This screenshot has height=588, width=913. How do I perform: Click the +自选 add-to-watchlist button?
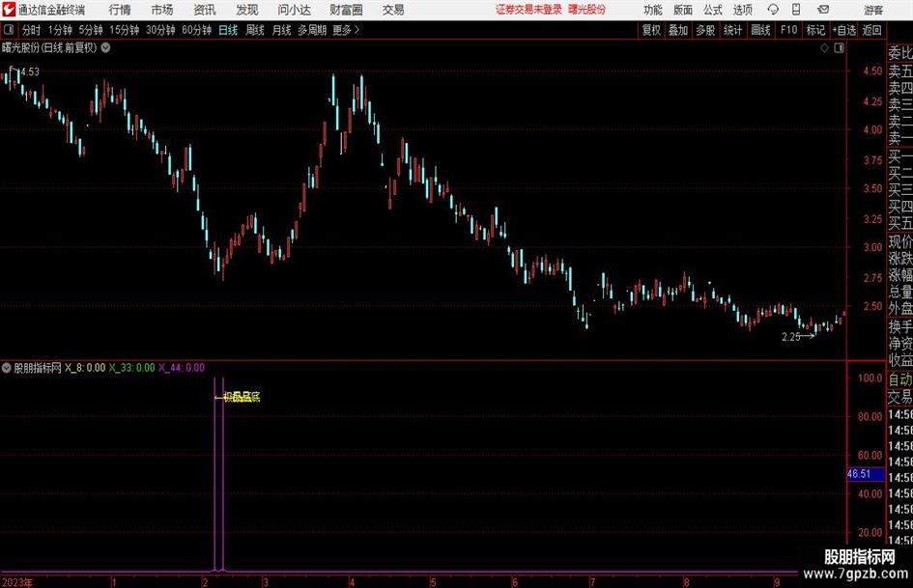tap(844, 30)
